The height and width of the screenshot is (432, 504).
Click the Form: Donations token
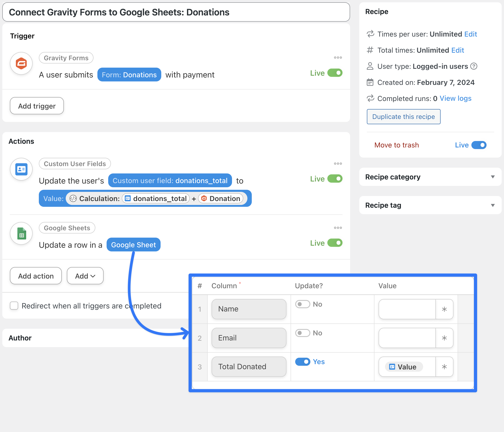click(x=129, y=75)
